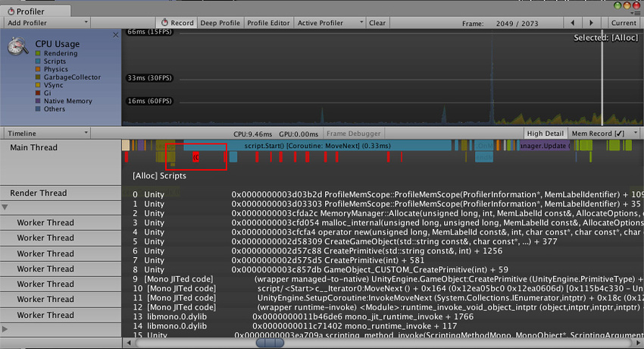Jump to the Current frame
This screenshot has height=349, width=644.
click(624, 23)
